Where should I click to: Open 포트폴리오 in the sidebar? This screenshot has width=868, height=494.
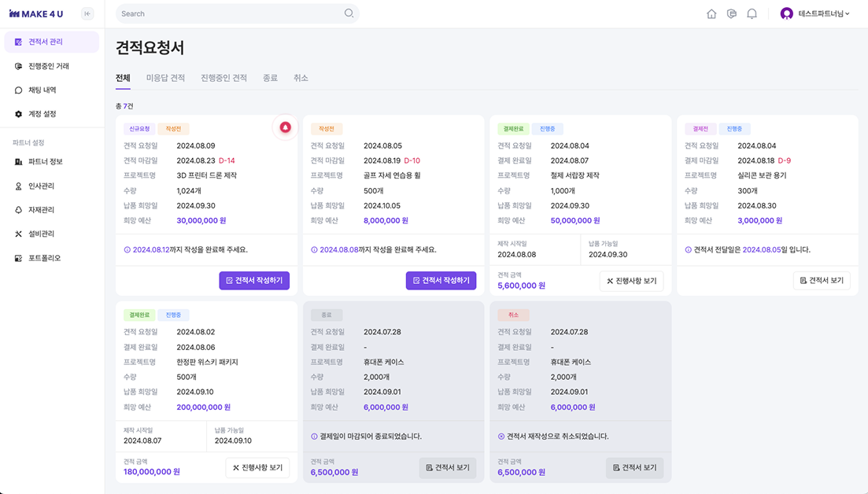[44, 258]
